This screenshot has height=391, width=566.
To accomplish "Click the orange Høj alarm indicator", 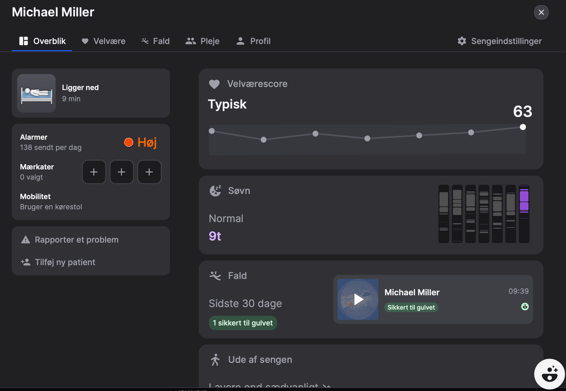I will 140,142.
